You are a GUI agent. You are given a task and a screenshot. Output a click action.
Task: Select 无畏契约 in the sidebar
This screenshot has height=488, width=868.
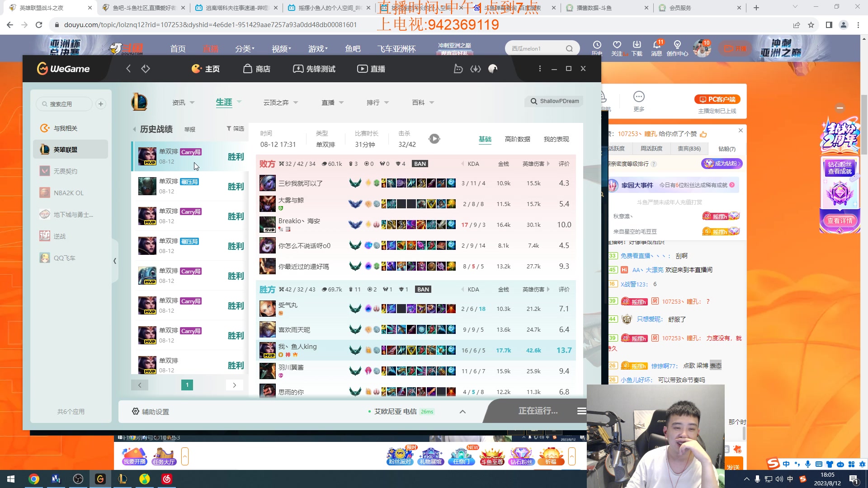point(66,171)
